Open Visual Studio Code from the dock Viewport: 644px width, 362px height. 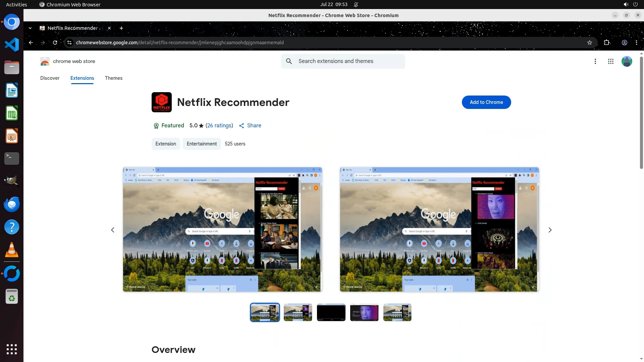pos(12,45)
